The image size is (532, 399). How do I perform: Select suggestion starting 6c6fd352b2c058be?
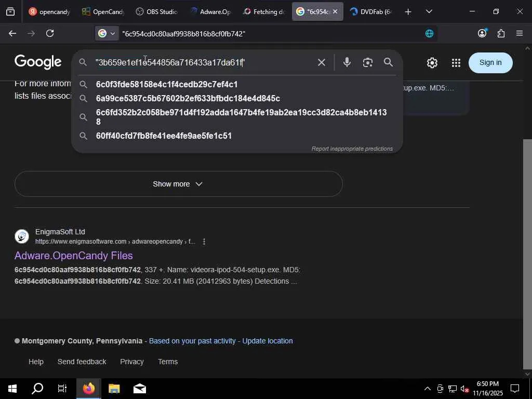pyautogui.click(x=237, y=117)
